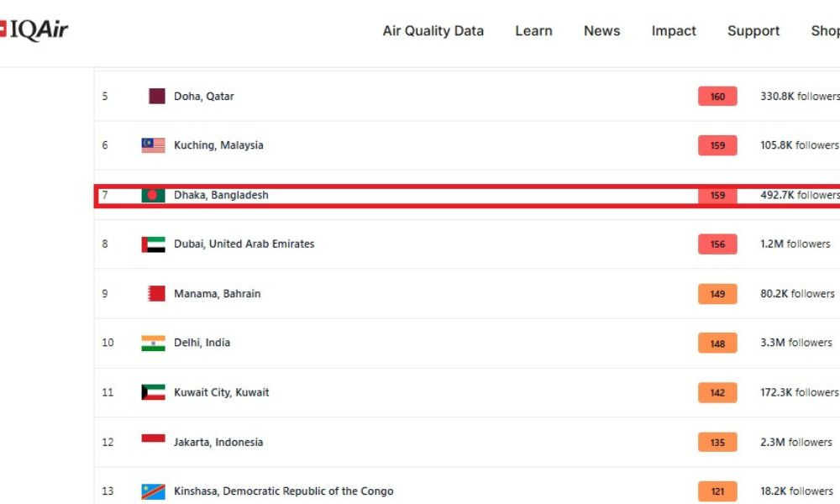Screen dimensions: 840x504
Task: Click the Democratic Republic of the Congo flag
Action: click(153, 491)
